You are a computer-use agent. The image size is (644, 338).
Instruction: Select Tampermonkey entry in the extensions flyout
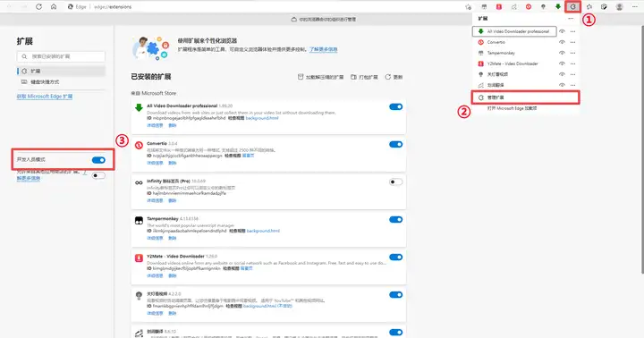coord(514,53)
